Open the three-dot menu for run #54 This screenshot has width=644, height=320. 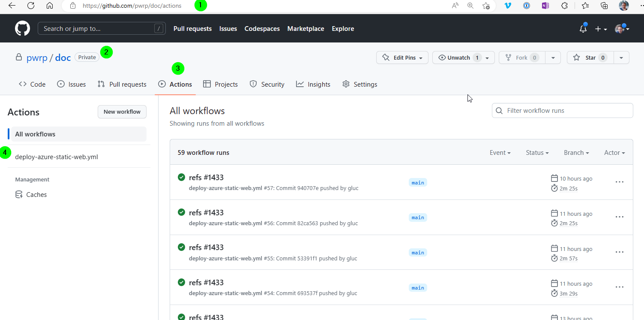click(x=620, y=287)
